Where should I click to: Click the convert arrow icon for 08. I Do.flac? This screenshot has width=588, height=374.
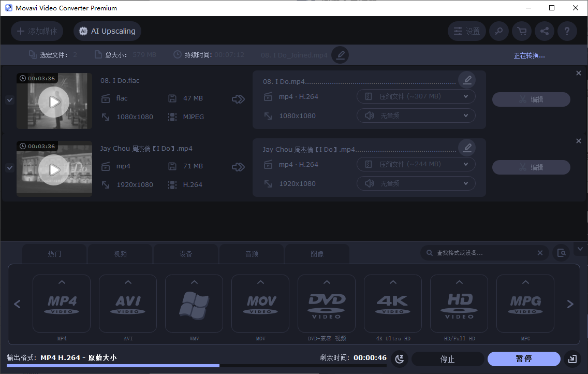(x=238, y=99)
